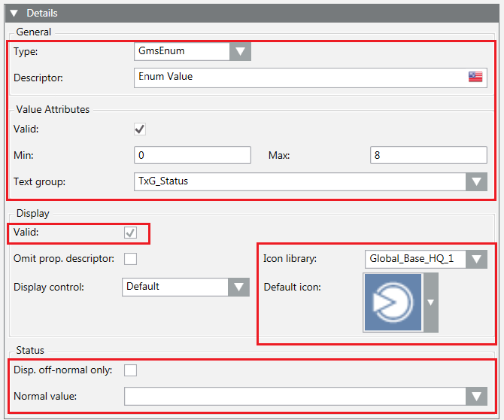Screen dimensions: 504x420
Task: Click the US flag language icon
Action: point(475,77)
